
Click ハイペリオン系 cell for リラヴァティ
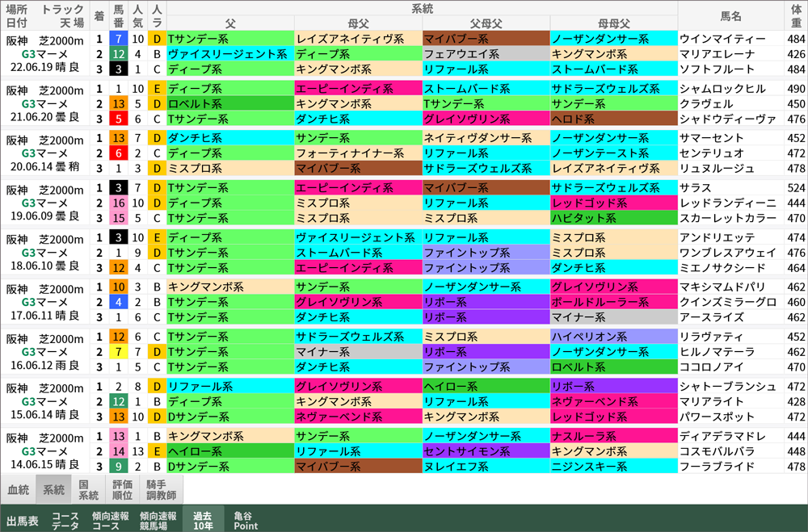point(614,337)
